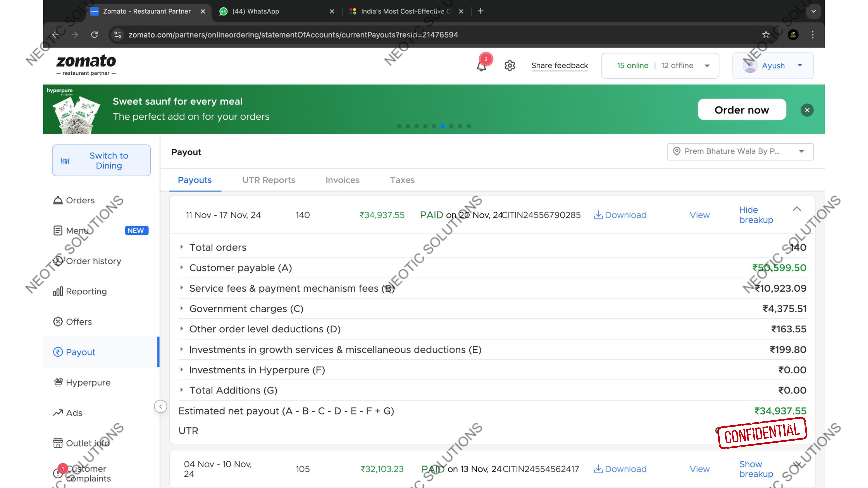Expand Government charges (C) row

pos(182,308)
